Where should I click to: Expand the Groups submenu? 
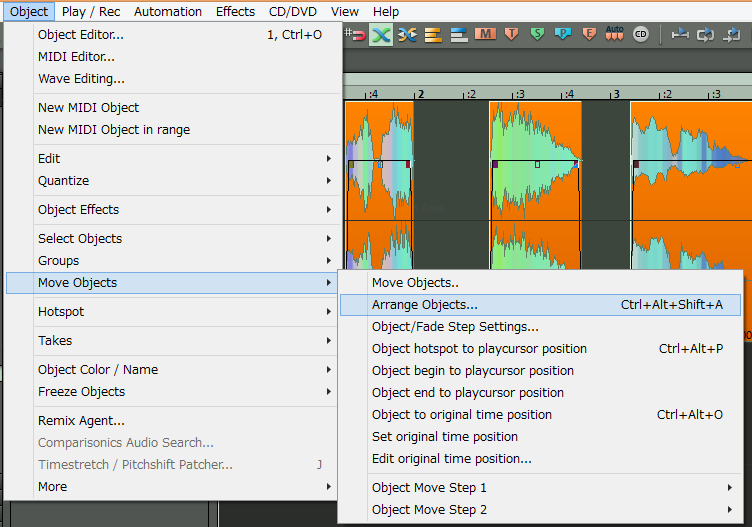173,260
